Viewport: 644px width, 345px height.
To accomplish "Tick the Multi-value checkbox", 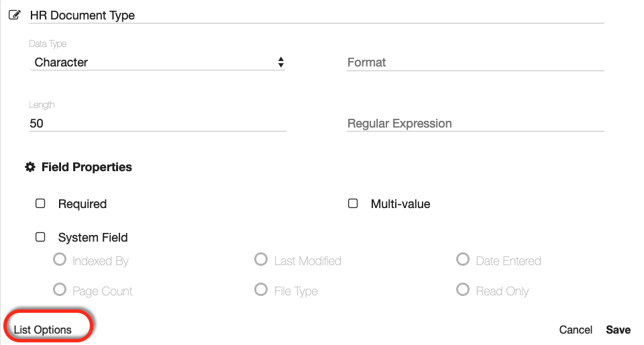I will point(353,203).
